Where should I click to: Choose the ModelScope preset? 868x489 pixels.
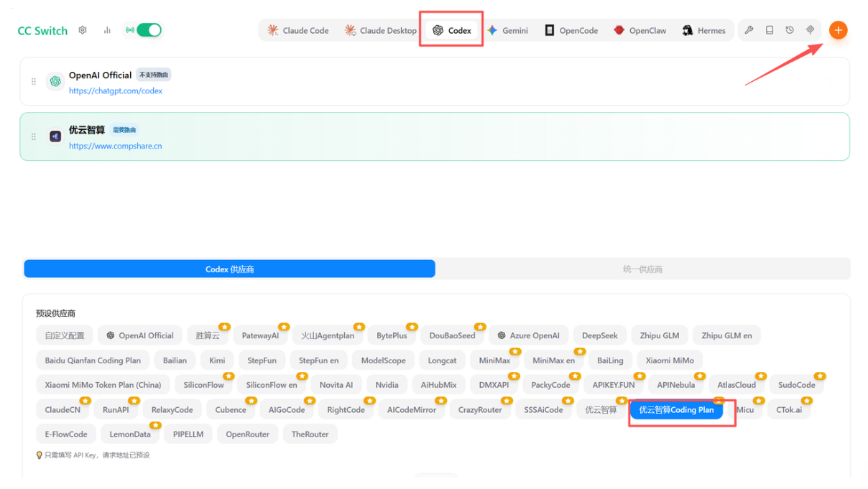point(383,360)
